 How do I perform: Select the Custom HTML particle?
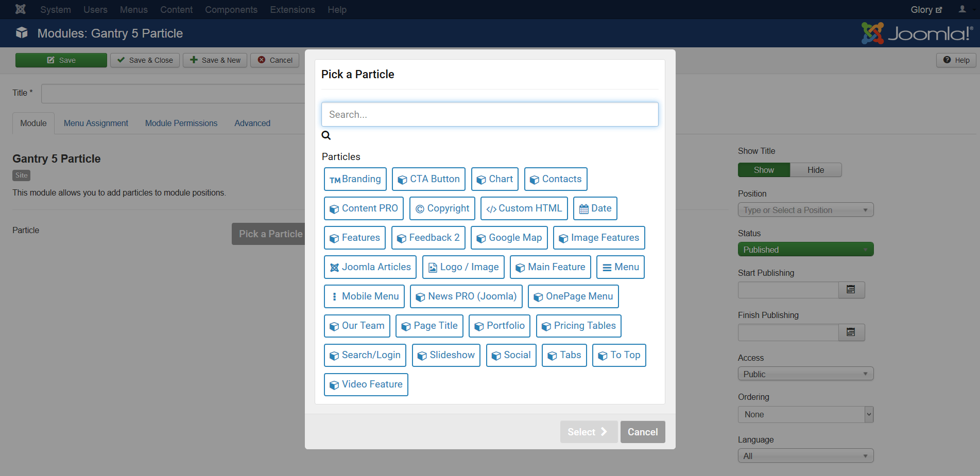click(524, 208)
